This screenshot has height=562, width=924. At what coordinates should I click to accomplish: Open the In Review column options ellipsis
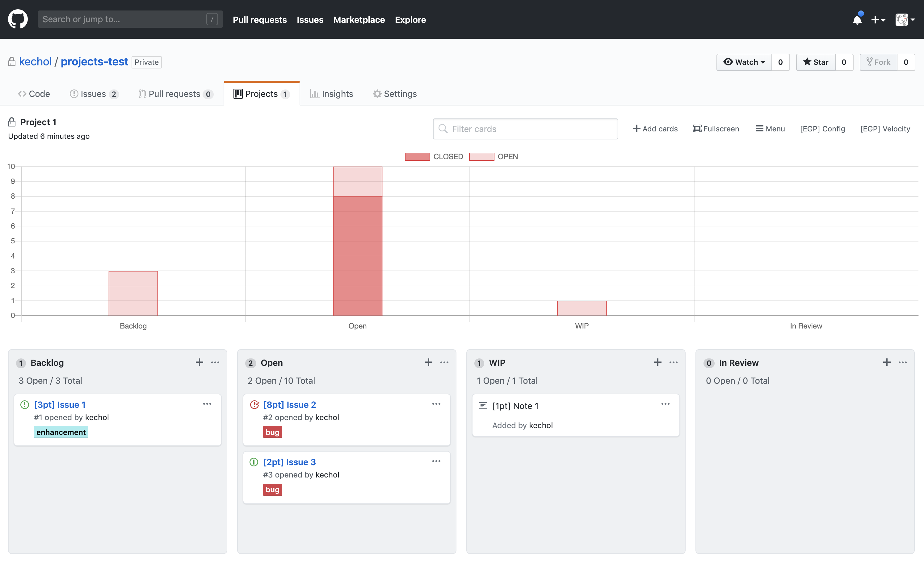pos(903,362)
